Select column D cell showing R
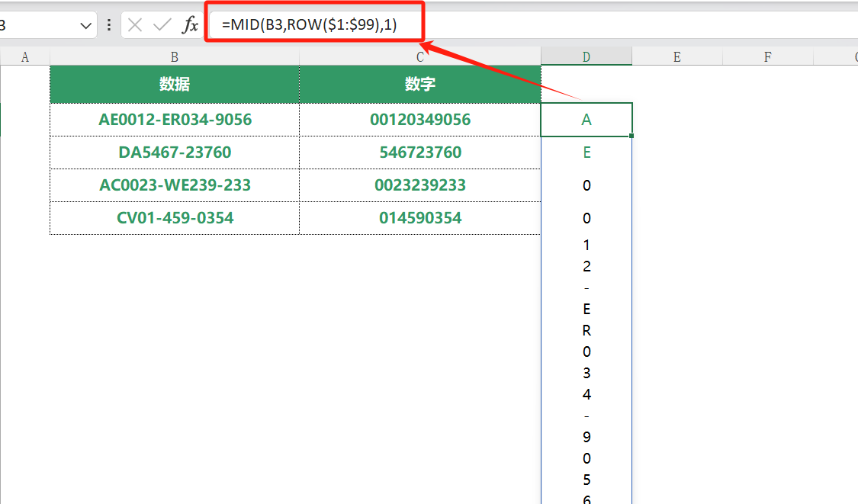The height and width of the screenshot is (504, 858). 586,330
